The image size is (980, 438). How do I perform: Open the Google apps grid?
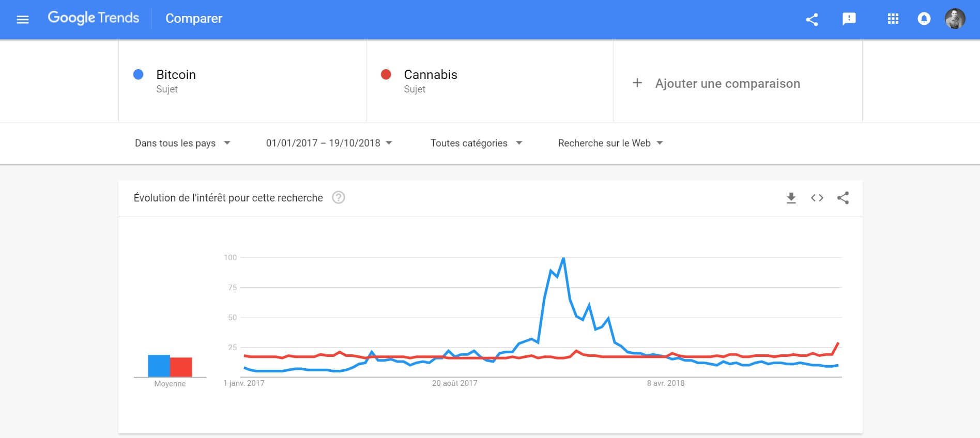[x=893, y=19]
